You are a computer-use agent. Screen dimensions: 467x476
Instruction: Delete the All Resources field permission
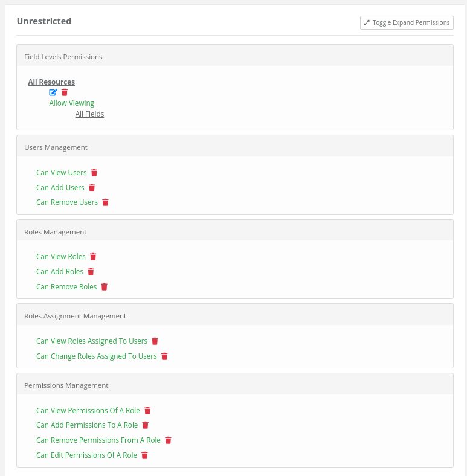(65, 92)
